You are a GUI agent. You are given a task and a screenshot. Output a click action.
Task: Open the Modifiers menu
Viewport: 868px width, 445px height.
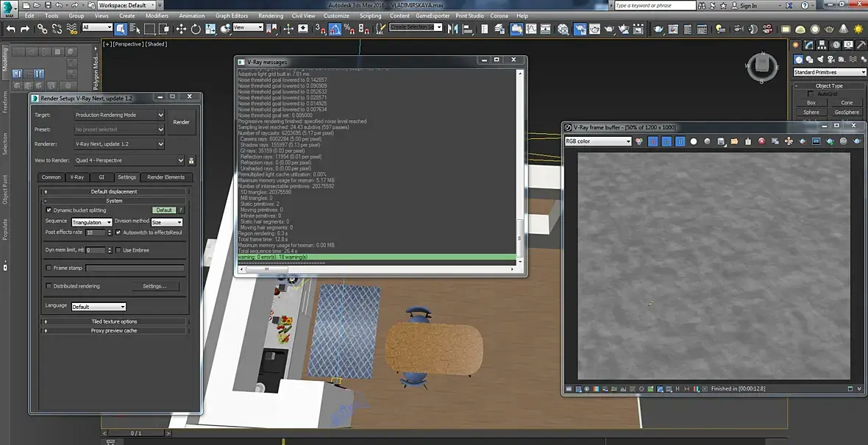coord(157,16)
